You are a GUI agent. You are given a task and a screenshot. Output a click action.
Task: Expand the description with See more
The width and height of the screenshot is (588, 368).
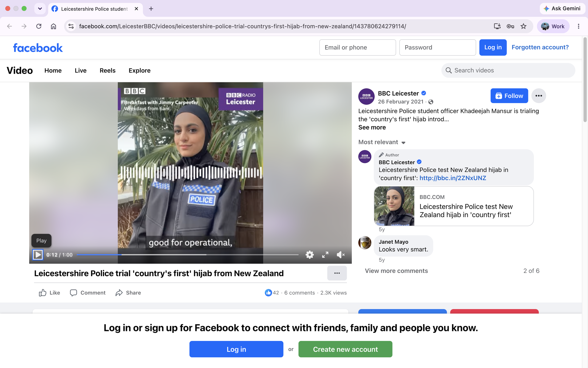tap(372, 127)
